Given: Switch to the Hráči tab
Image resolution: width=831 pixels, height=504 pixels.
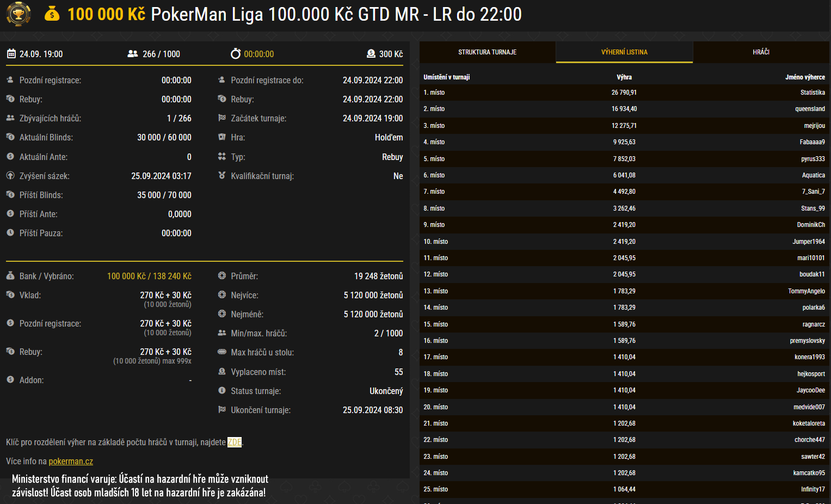Looking at the screenshot, I should click(761, 52).
